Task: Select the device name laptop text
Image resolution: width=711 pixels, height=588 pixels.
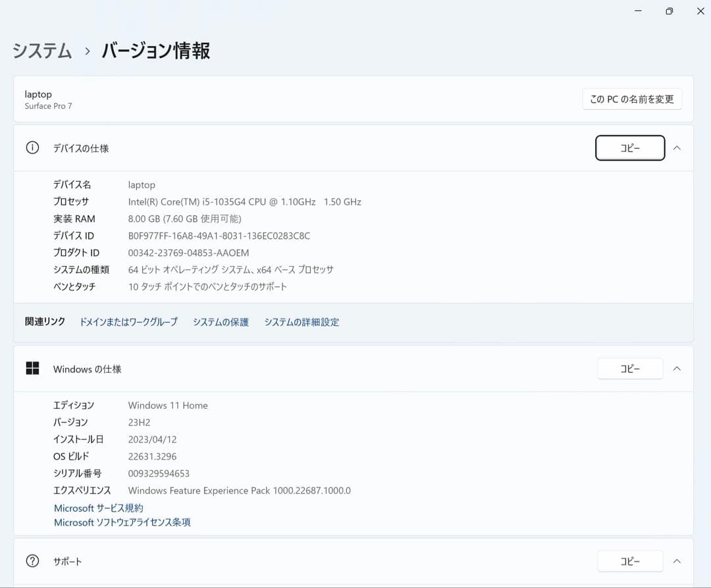Action: pyautogui.click(x=142, y=184)
